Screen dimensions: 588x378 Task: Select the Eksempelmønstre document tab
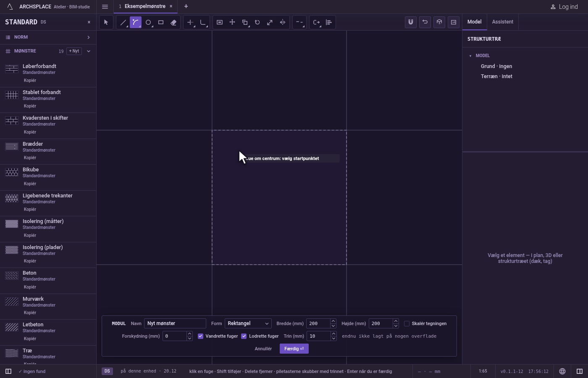coord(145,7)
